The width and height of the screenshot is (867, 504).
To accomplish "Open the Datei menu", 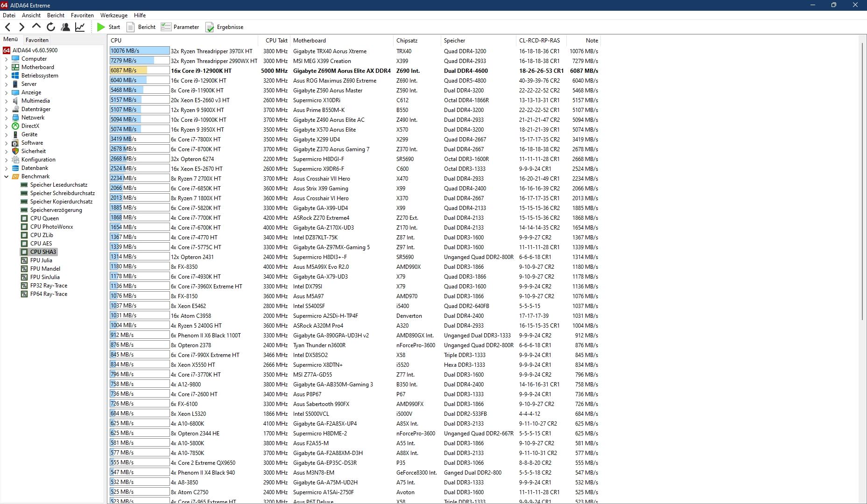I will click(9, 15).
